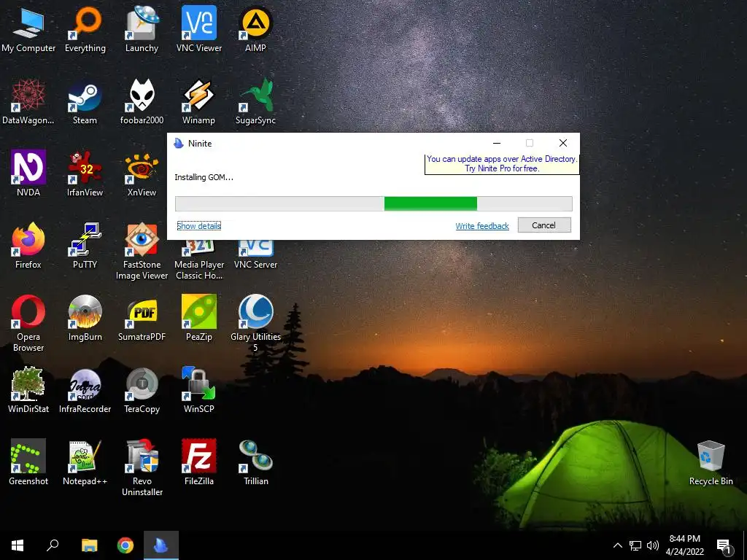Select the foobar2000 desktop shortcut
This screenshot has width=747, height=560.
click(x=142, y=102)
